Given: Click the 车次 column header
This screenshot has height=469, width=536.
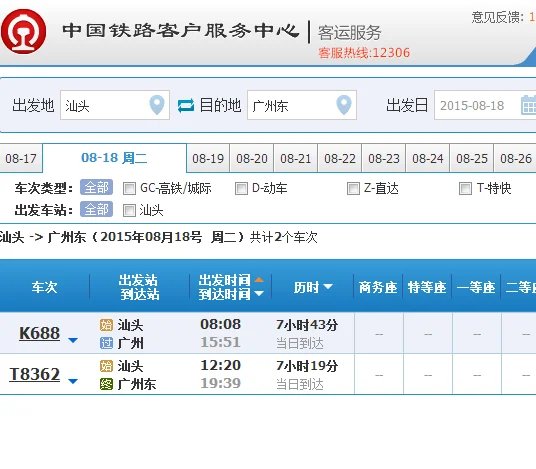Looking at the screenshot, I should pyautogui.click(x=44, y=287).
